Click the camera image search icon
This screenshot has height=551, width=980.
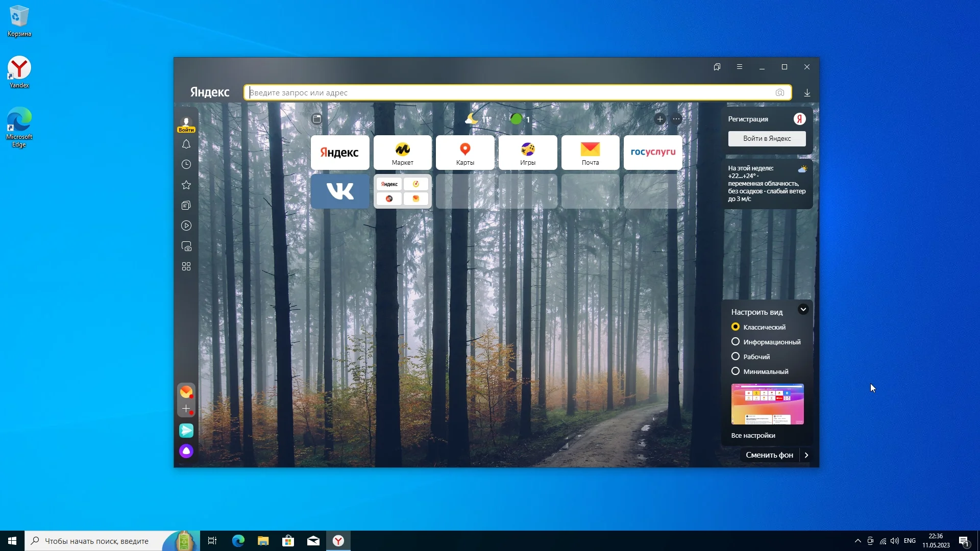(x=779, y=93)
